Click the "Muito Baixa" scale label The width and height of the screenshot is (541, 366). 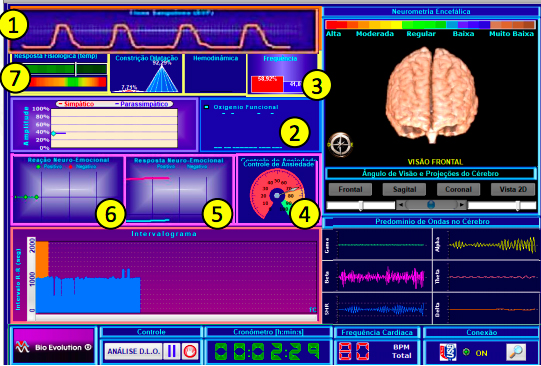(x=512, y=34)
